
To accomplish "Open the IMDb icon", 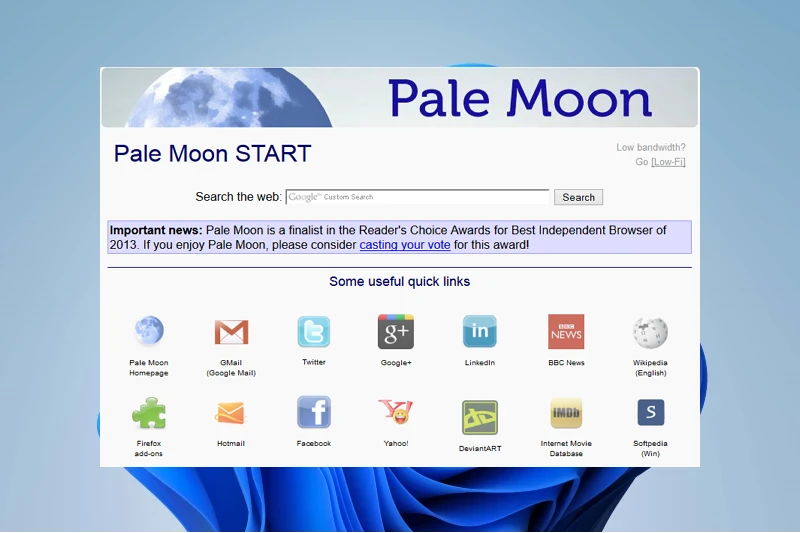I will (566, 413).
